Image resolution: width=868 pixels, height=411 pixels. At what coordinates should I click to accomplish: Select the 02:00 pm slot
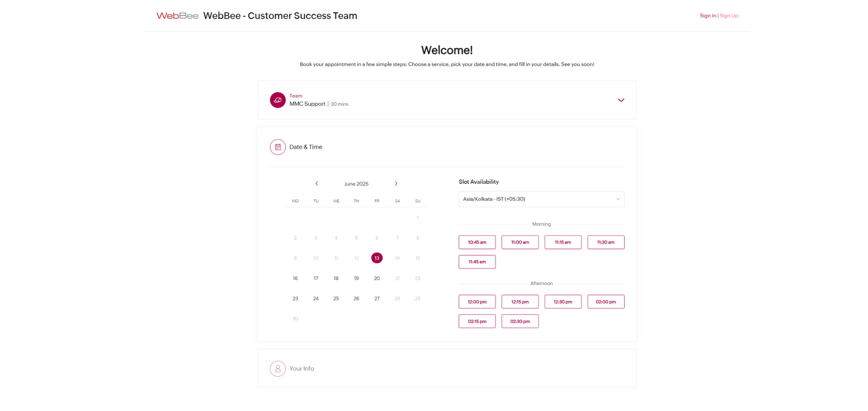606,302
